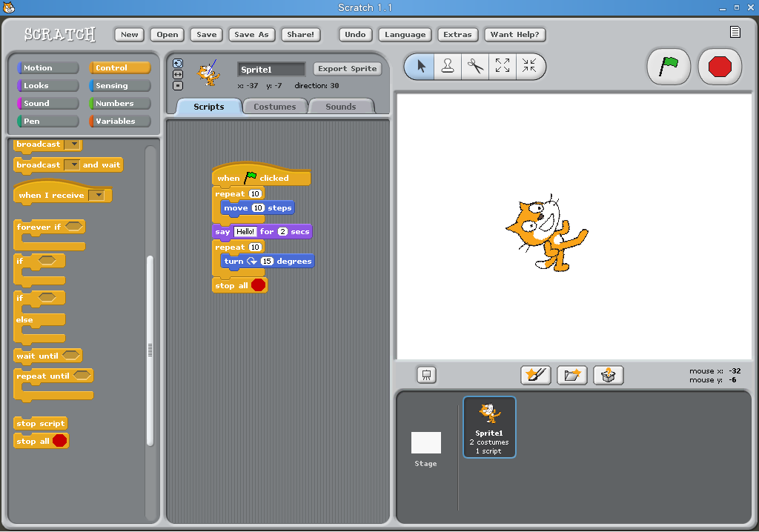
Task: Select the grow sprite tool
Action: 503,67
